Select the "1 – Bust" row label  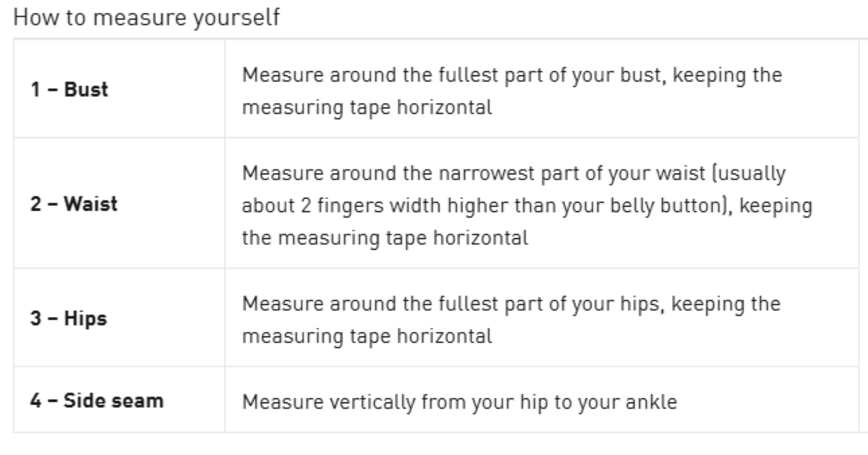(71, 91)
